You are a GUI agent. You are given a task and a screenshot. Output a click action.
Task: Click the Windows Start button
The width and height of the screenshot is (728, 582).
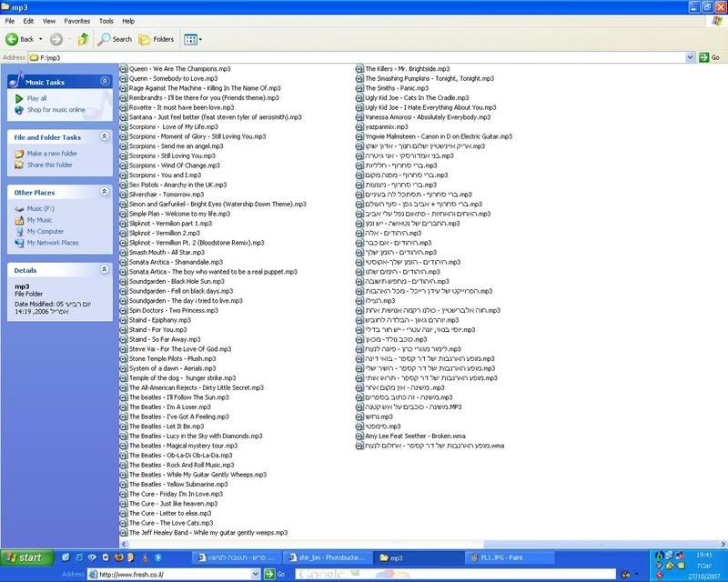[27, 557]
